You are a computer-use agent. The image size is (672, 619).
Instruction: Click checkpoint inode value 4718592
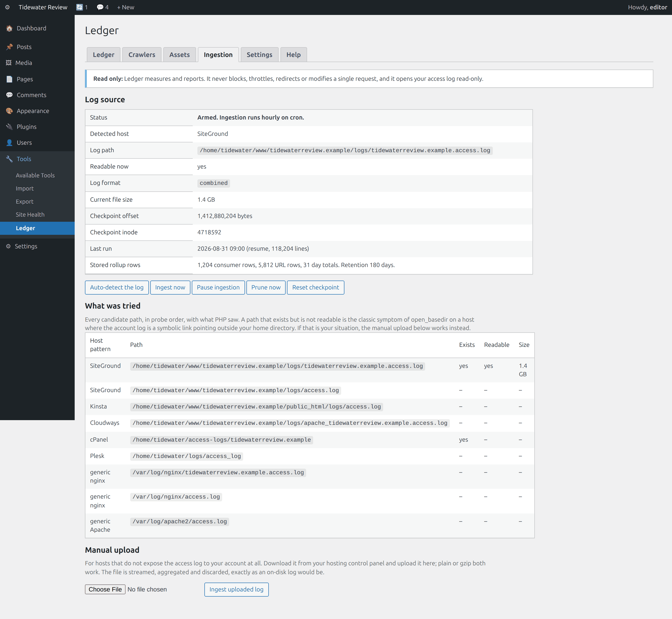click(209, 232)
